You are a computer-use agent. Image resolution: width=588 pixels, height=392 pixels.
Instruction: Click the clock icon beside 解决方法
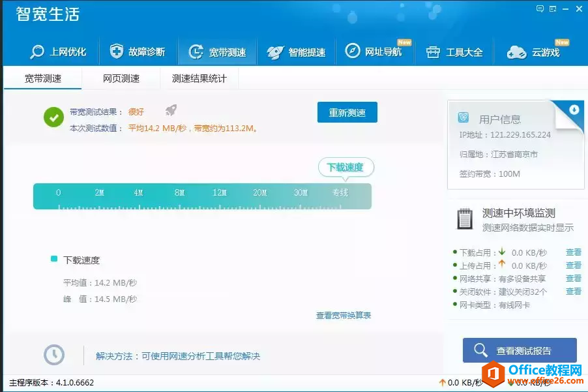pos(54,354)
